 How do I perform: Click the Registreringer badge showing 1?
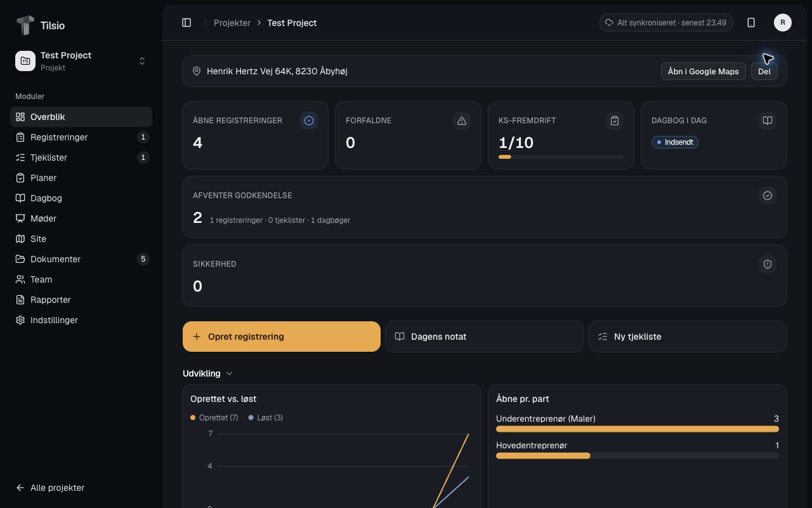[x=143, y=137]
